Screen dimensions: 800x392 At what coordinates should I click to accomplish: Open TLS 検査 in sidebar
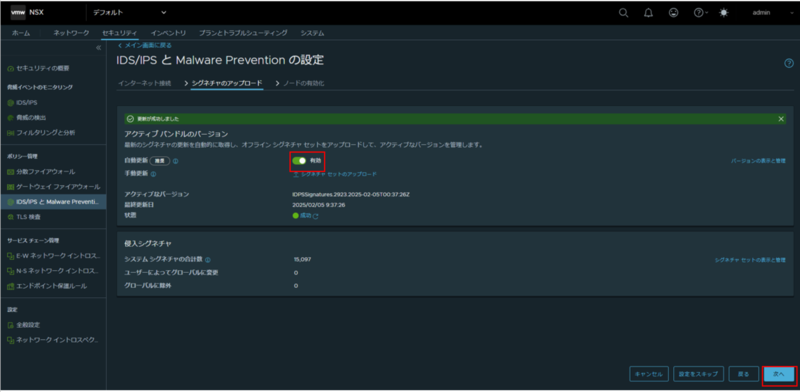[x=28, y=217]
